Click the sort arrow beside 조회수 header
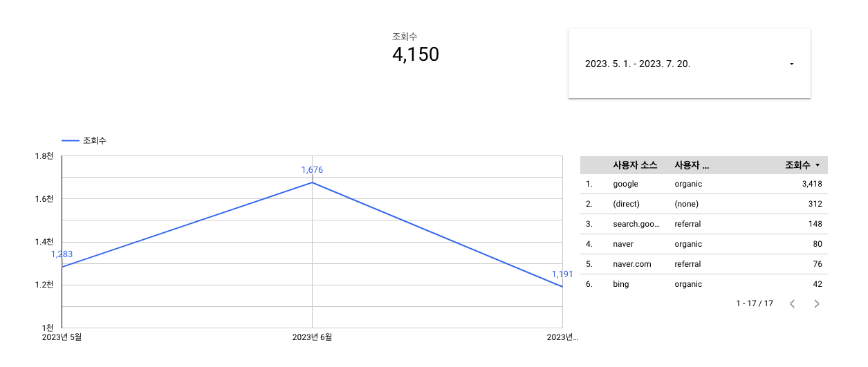The image size is (868, 367). (818, 166)
